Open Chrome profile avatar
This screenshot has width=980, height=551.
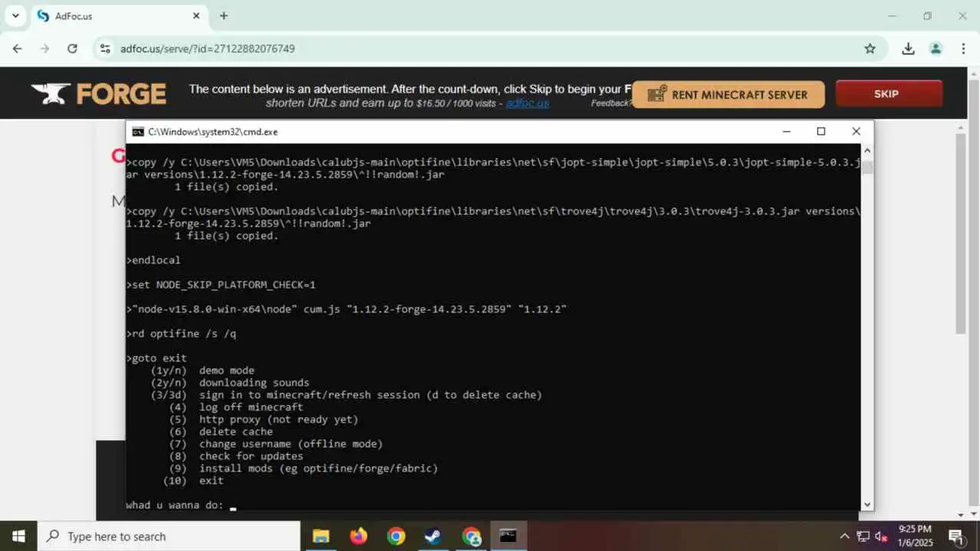click(x=936, y=48)
